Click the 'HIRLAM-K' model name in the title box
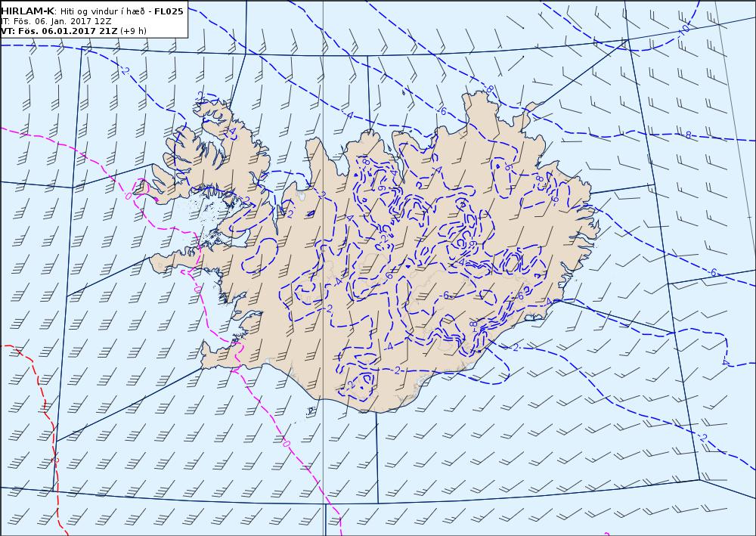Viewport: 756px width, 536px height. coord(27,11)
